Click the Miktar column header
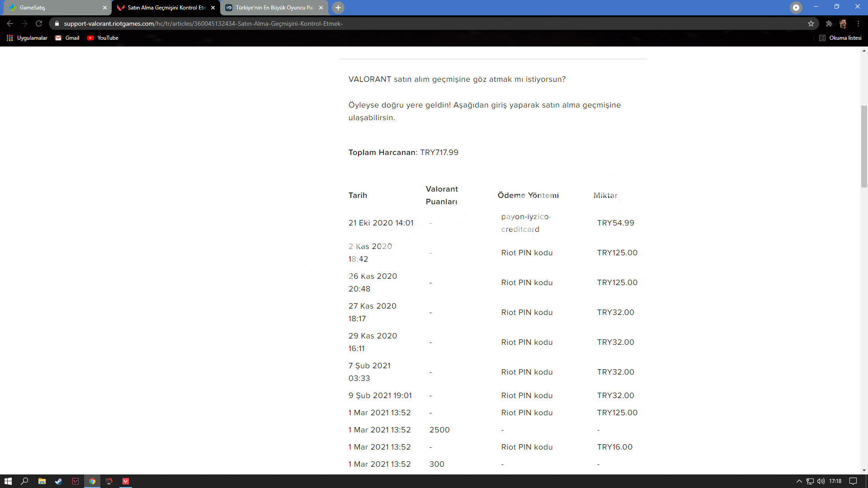The width and height of the screenshot is (868, 488). 605,195
